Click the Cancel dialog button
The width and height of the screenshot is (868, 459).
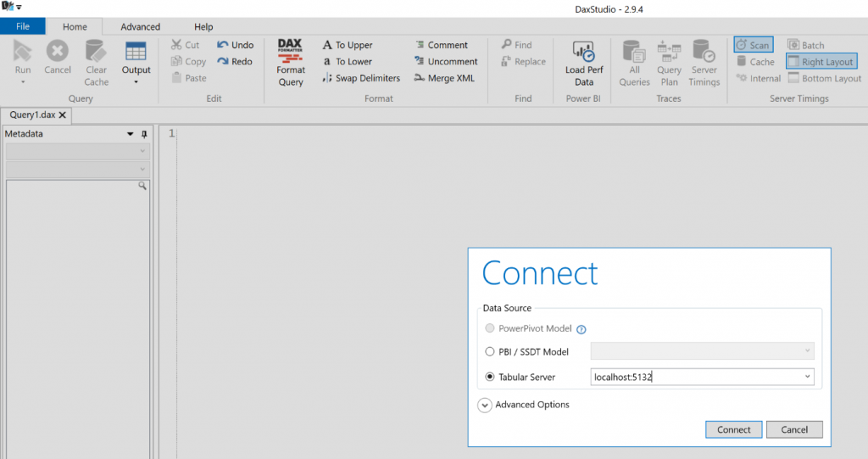(x=794, y=429)
